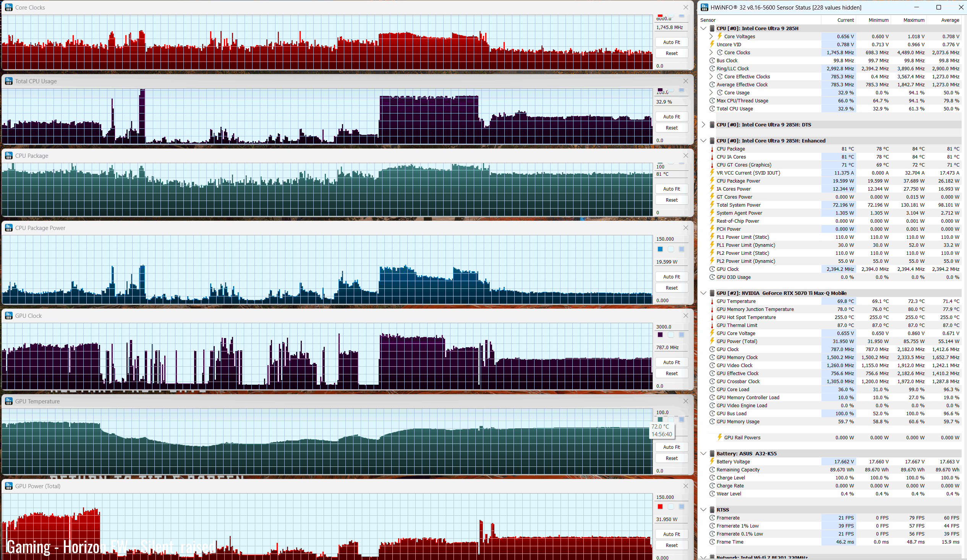Click chip icon of the RTSS group

coord(712,510)
